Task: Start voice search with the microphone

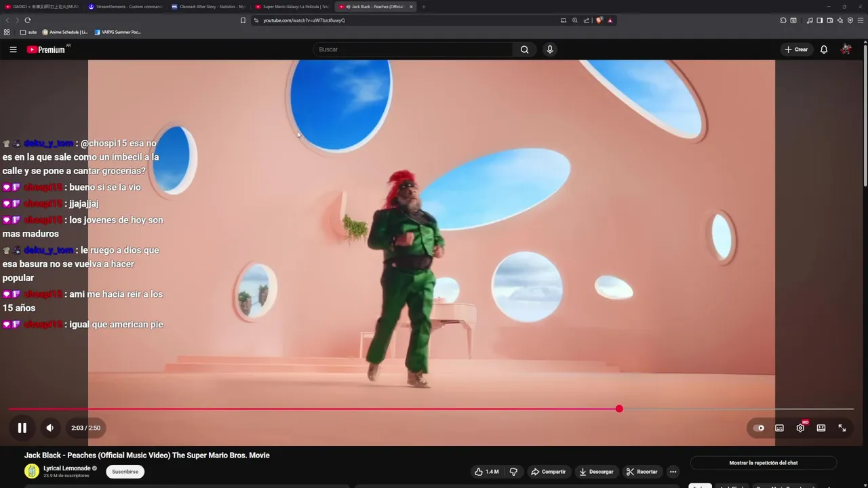Action: pos(550,49)
